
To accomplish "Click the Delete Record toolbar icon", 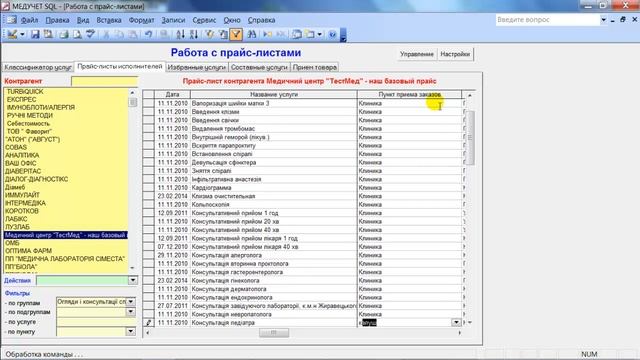I will pyautogui.click(x=281, y=35).
